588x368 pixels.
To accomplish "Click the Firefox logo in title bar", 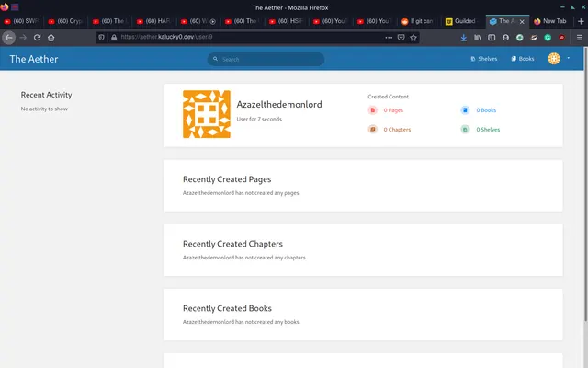I will [x=5, y=6].
